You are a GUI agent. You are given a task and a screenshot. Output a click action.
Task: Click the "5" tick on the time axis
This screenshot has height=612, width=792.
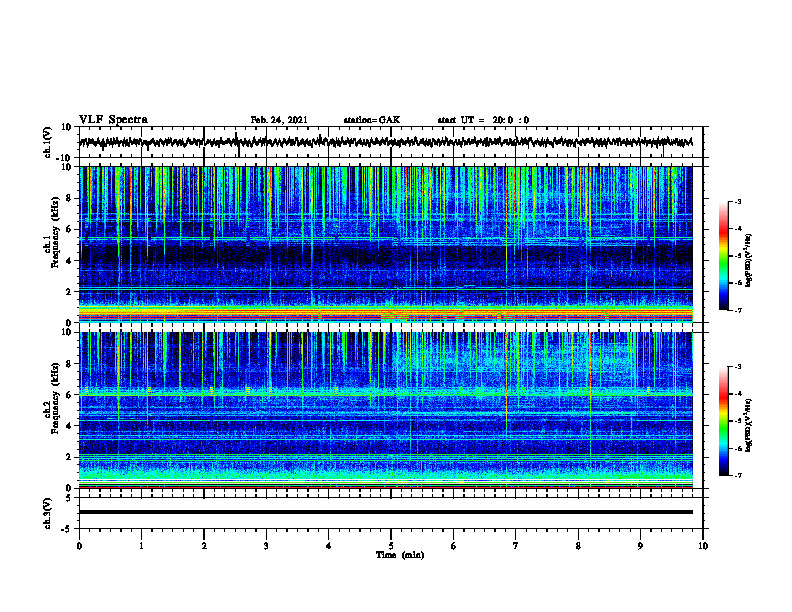[x=391, y=546]
